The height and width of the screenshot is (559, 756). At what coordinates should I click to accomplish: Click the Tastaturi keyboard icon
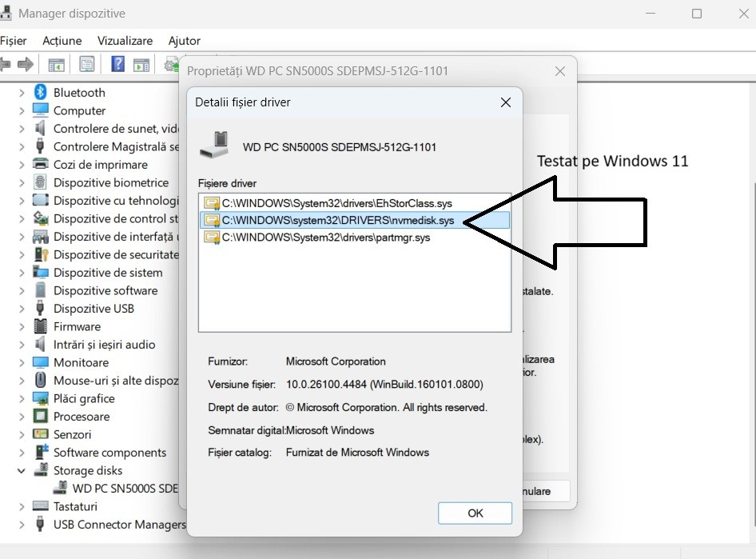tap(41, 506)
